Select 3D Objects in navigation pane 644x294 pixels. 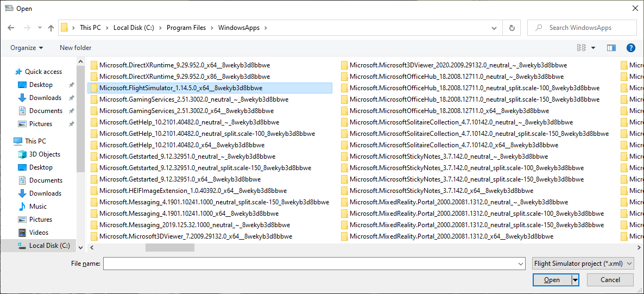(45, 154)
